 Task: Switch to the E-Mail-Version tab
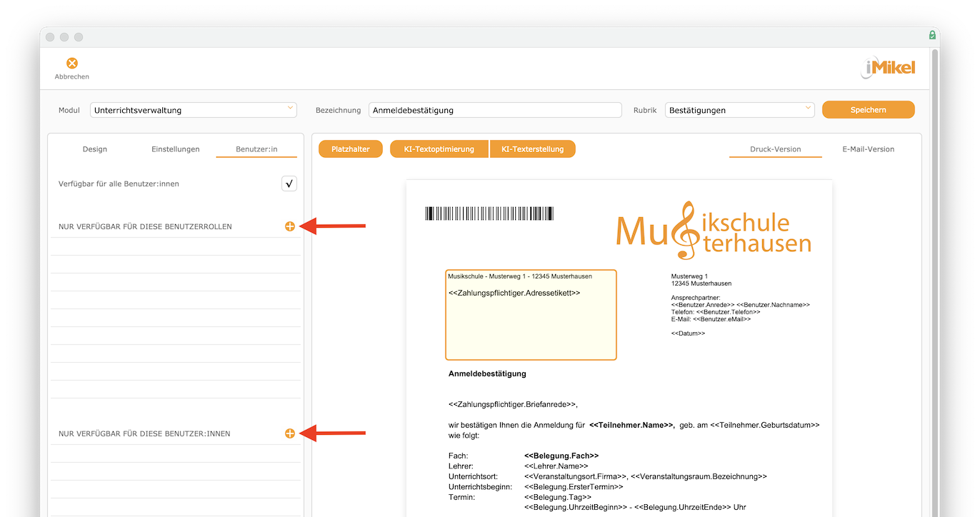point(869,149)
